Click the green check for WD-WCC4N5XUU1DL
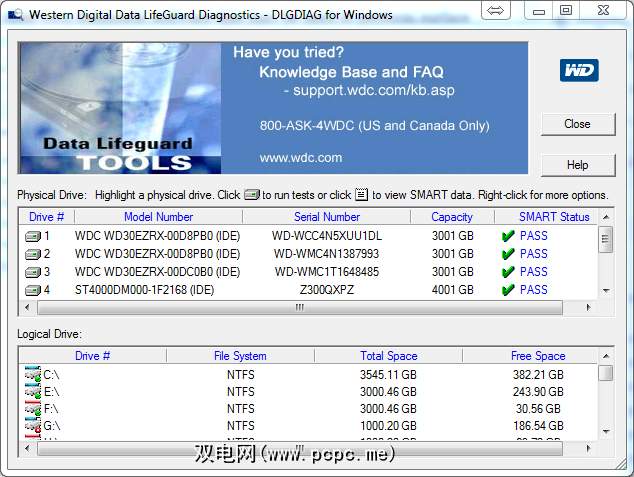The image size is (634, 477). 508,236
